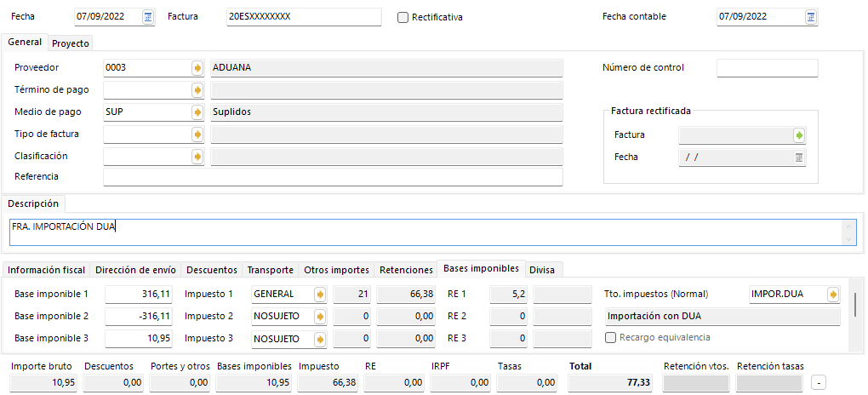Click the Factura rectificada lookup arrow
The width and height of the screenshot is (868, 395).
point(798,135)
